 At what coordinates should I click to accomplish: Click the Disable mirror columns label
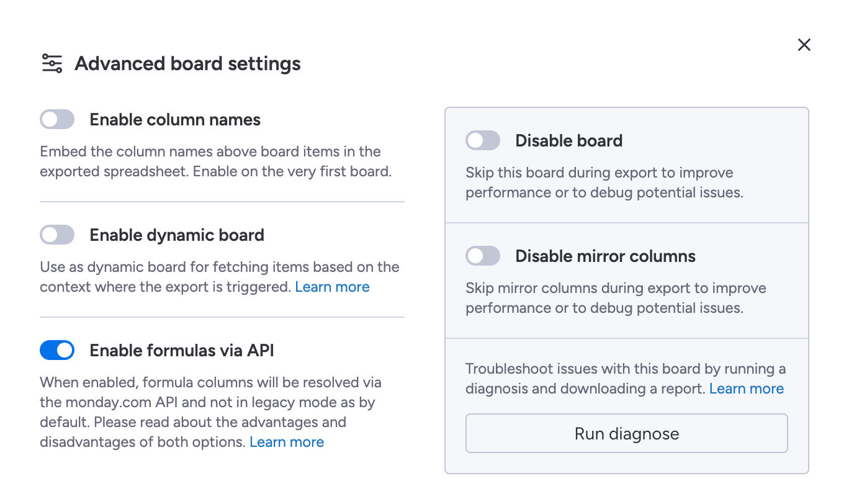tap(605, 256)
